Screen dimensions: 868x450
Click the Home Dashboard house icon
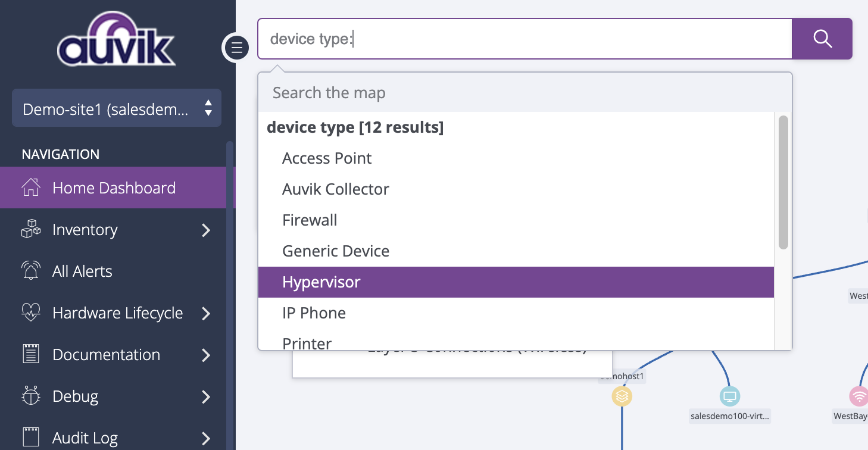pos(30,187)
